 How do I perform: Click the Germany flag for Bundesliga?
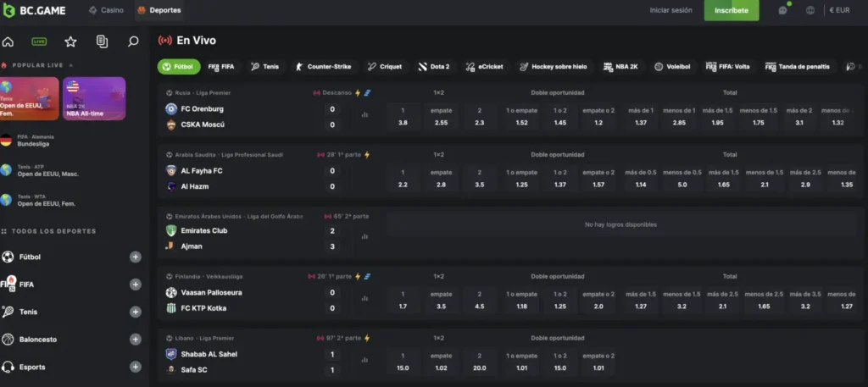(x=6, y=141)
